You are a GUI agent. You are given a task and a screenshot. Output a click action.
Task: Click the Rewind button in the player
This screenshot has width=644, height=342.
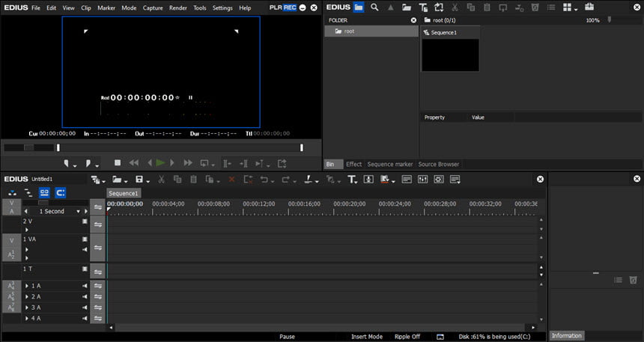(x=134, y=163)
